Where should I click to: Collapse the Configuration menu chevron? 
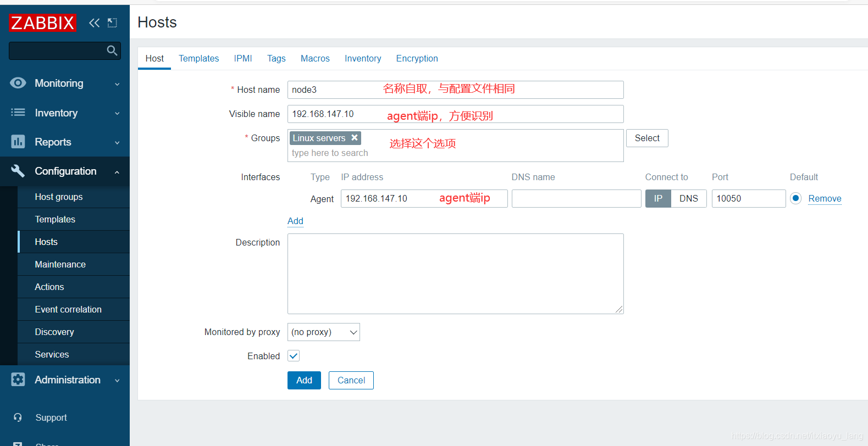pos(117,172)
